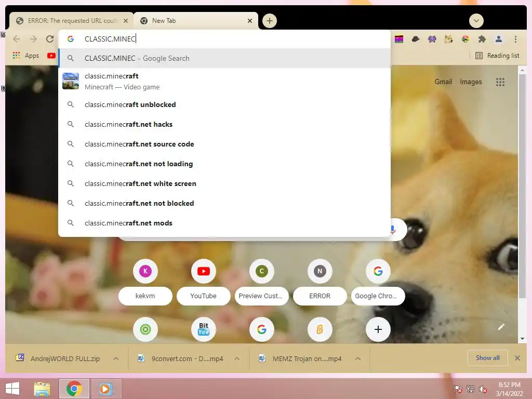Open the Reading list
The image size is (532, 399).
pyautogui.click(x=497, y=55)
